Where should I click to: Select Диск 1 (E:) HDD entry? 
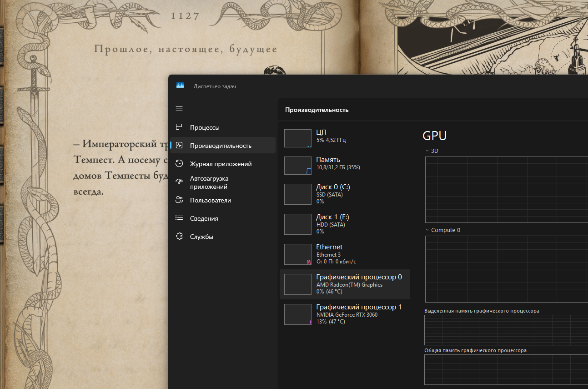point(345,224)
